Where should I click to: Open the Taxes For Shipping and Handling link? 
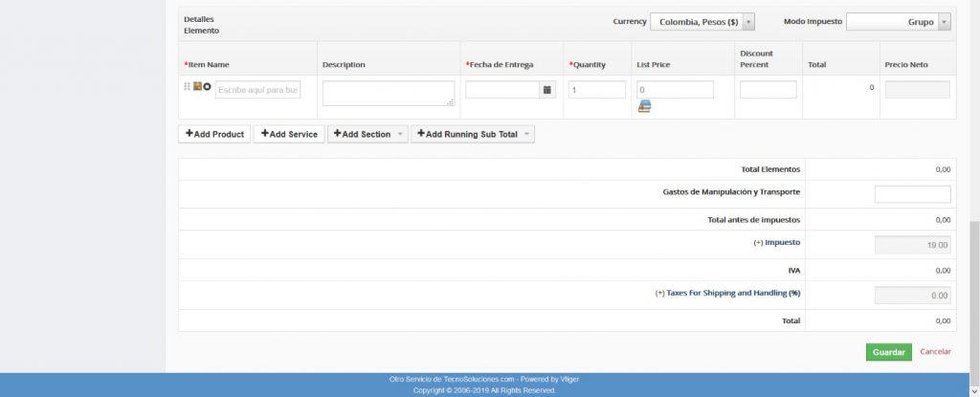(x=727, y=294)
